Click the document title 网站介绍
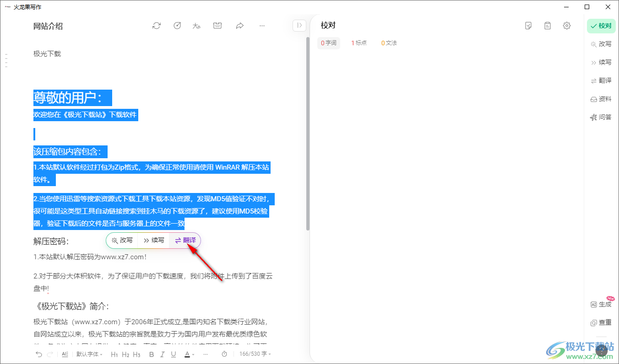This screenshot has height=364, width=619. coord(48,26)
